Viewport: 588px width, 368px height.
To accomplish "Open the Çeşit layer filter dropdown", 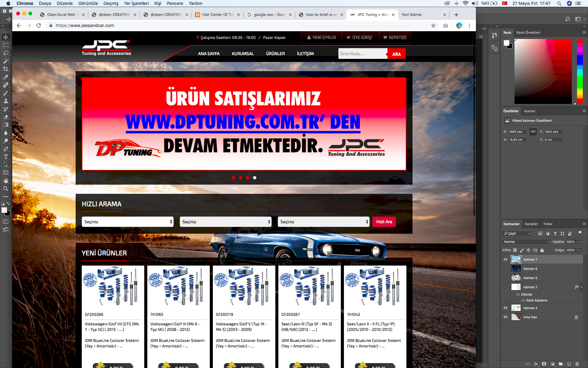I will (x=517, y=233).
